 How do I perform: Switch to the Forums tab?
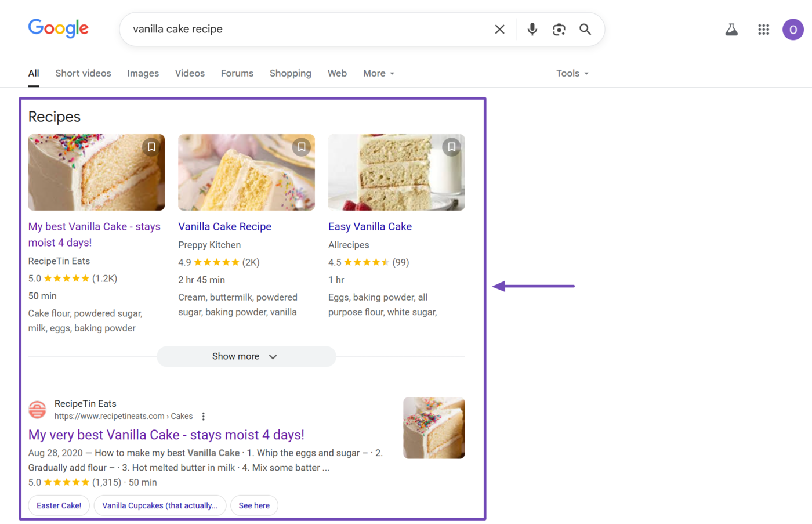point(237,73)
